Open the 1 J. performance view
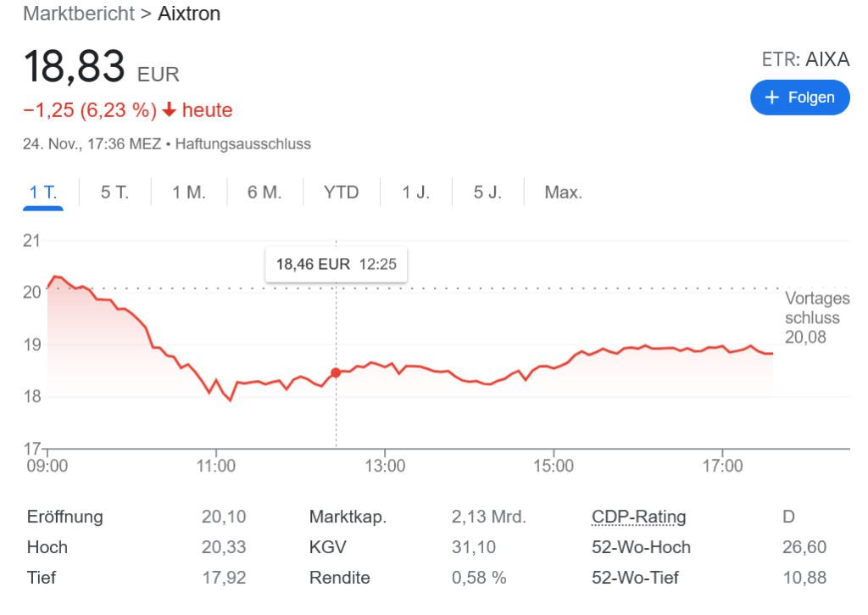The image size is (868, 615). (415, 193)
